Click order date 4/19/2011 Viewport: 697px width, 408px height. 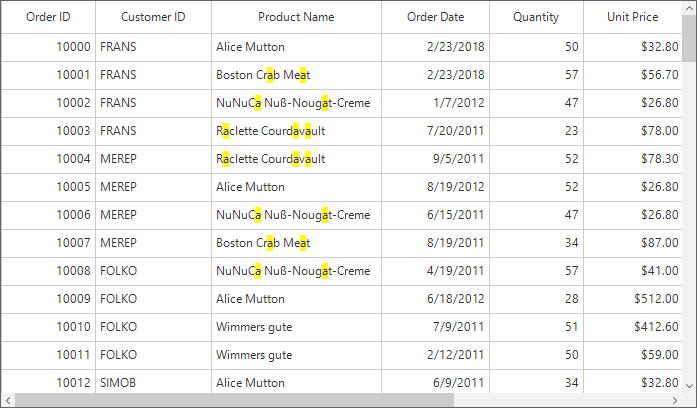tap(455, 271)
